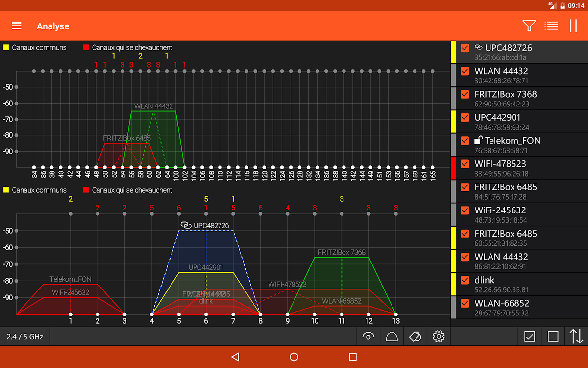Screen dimensions: 588x368
Task: Tap the filter funnel icon
Action: [529, 26]
